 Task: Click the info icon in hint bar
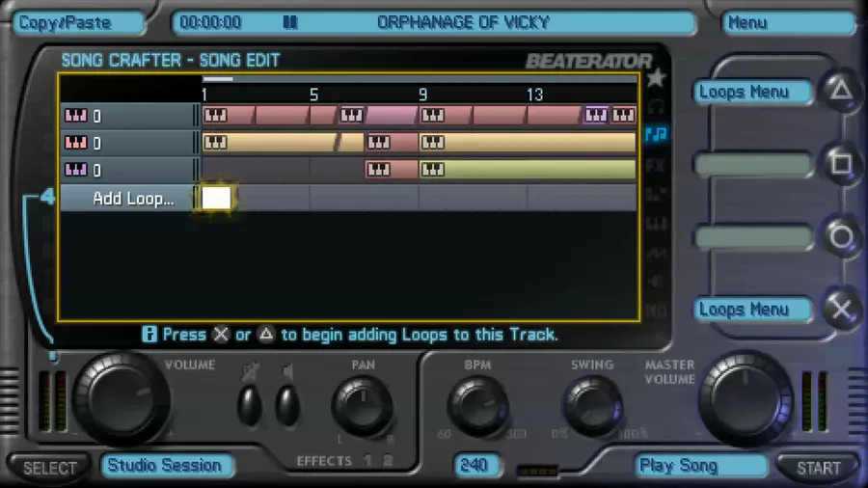point(149,335)
